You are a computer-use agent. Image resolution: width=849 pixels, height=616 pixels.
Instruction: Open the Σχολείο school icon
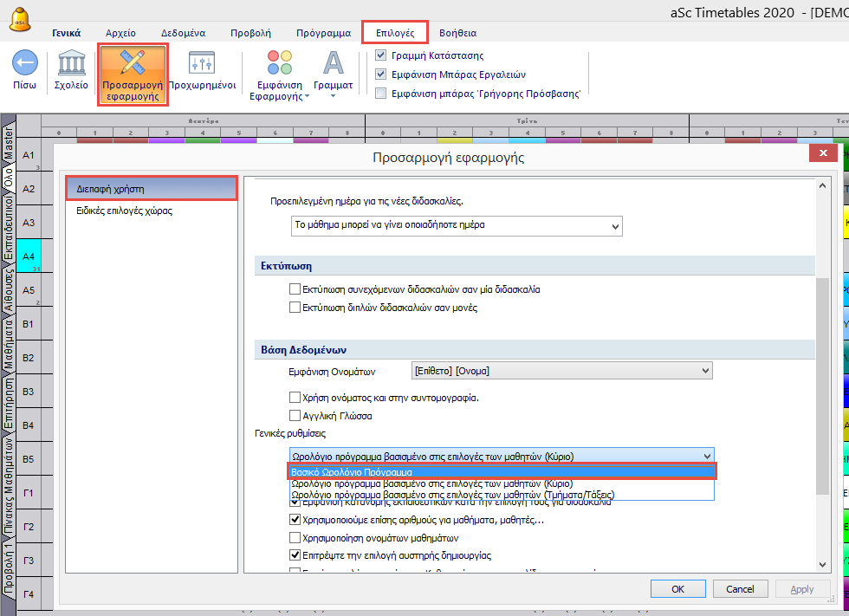coord(72,63)
